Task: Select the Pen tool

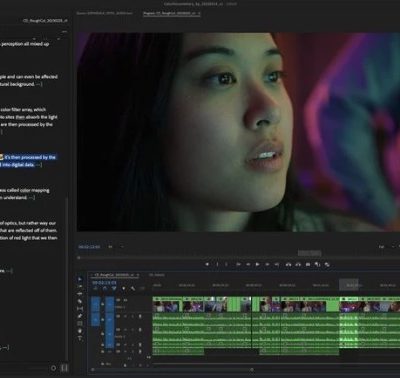Action: click(80, 316)
